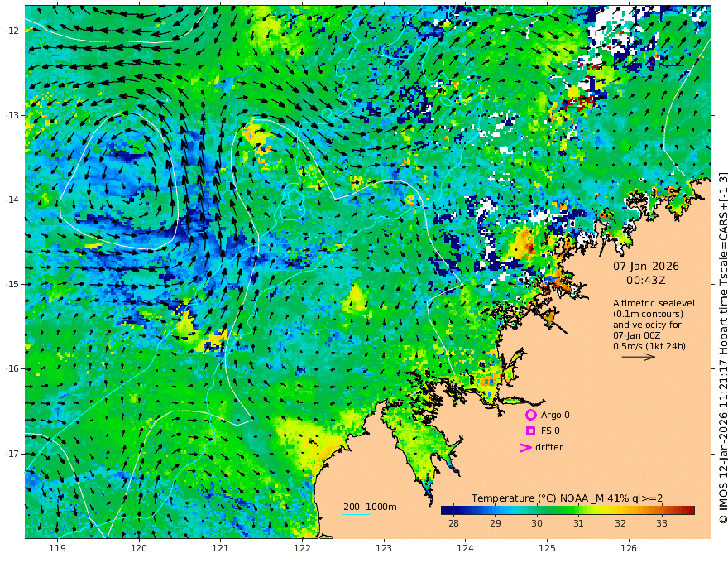This screenshot has width=728, height=563.
Task: Click the 'drifter' legend label
Action: [549, 447]
